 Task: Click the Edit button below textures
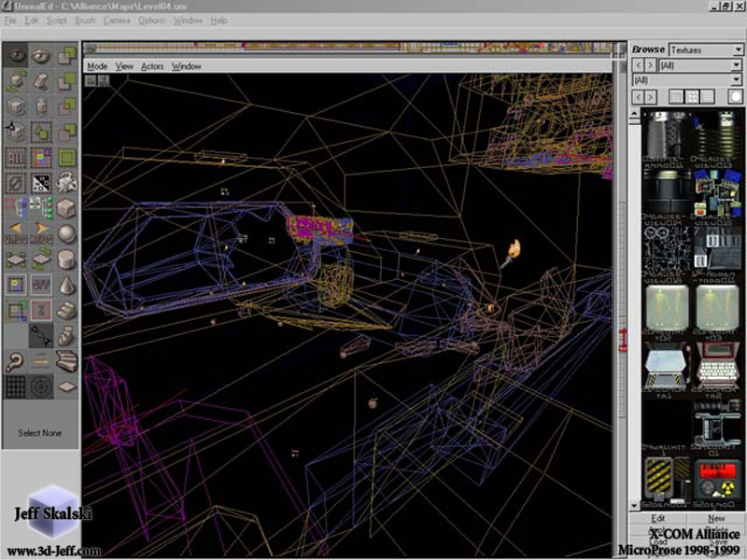pyautogui.click(x=658, y=518)
